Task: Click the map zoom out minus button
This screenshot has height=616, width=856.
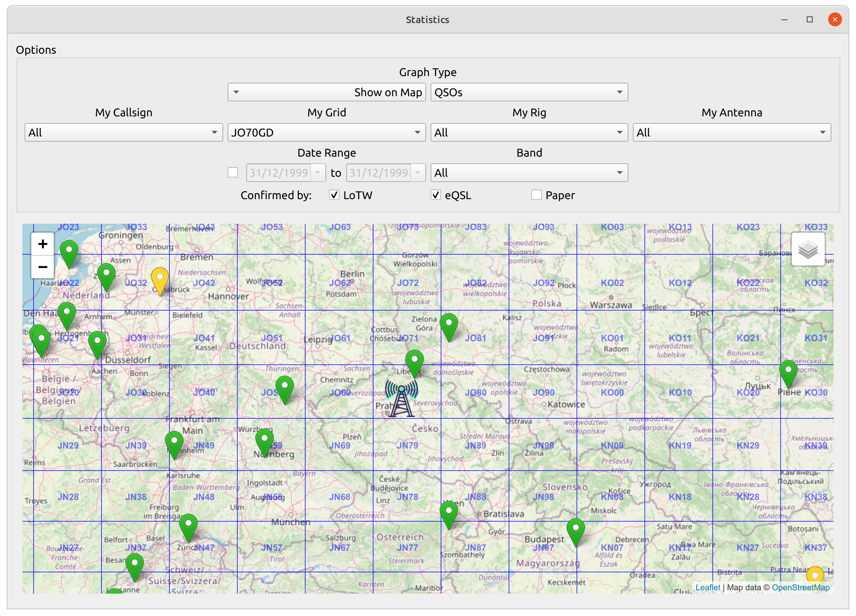Action: tap(43, 267)
